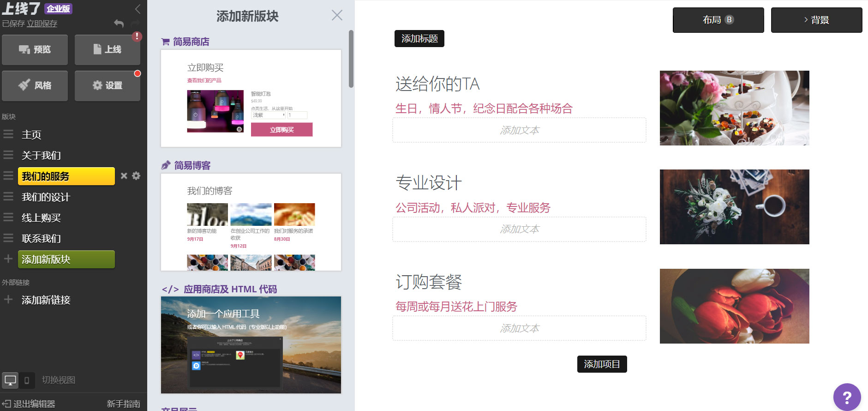The height and width of the screenshot is (411, 868).
Task: Click the 添加项目 button
Action: coord(602,364)
